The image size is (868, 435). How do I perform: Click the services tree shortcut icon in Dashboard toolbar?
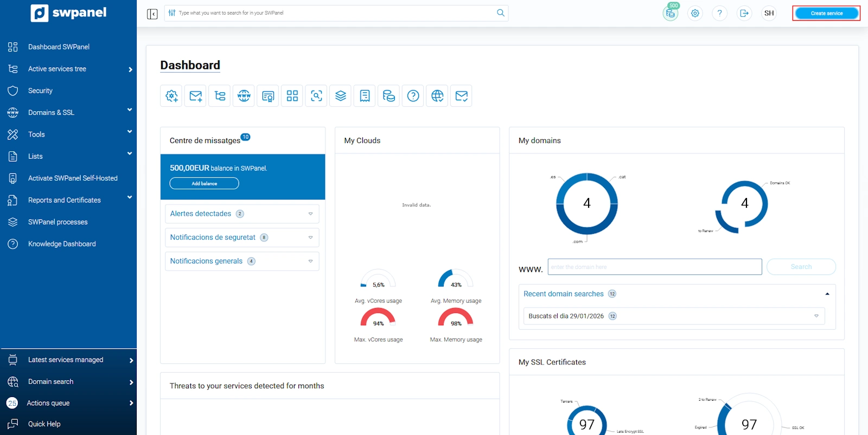click(220, 96)
